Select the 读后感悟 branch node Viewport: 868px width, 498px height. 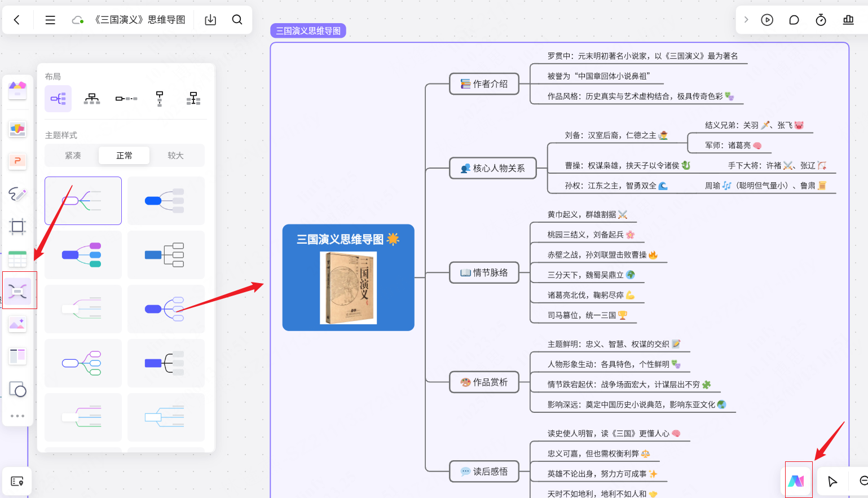tap(484, 471)
